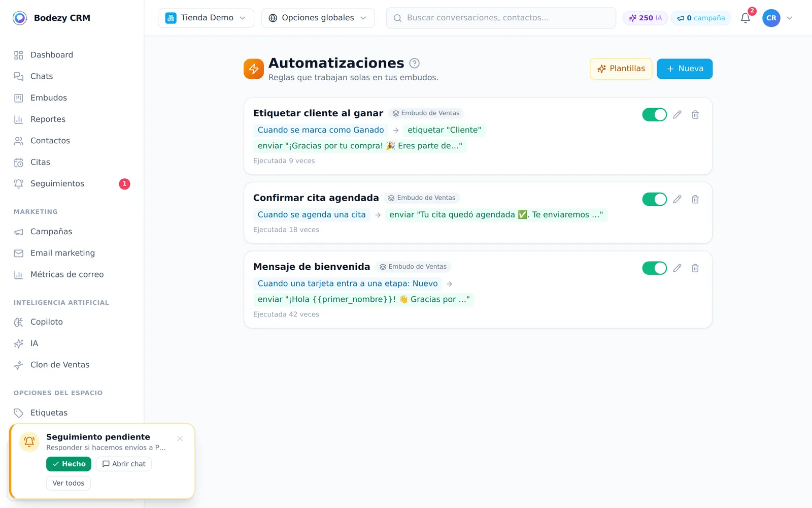Click the etiquetar "Cliente" action chip
Screen dimensions: 812x508
445,130
